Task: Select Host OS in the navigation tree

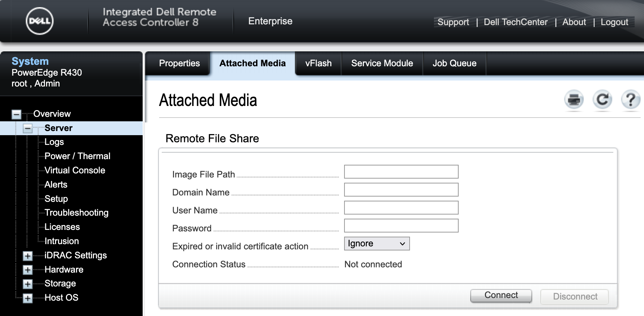Action: [x=61, y=298]
